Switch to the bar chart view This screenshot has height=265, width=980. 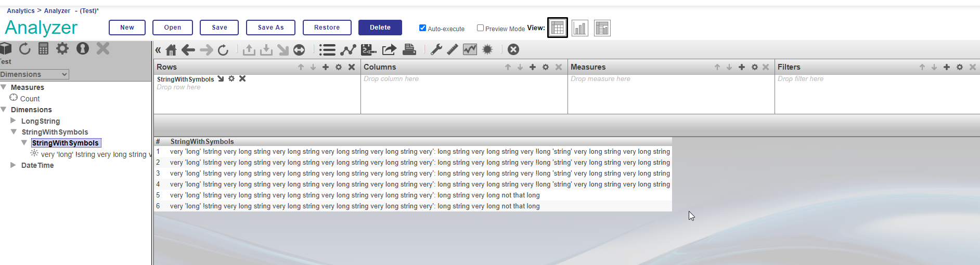tap(579, 28)
